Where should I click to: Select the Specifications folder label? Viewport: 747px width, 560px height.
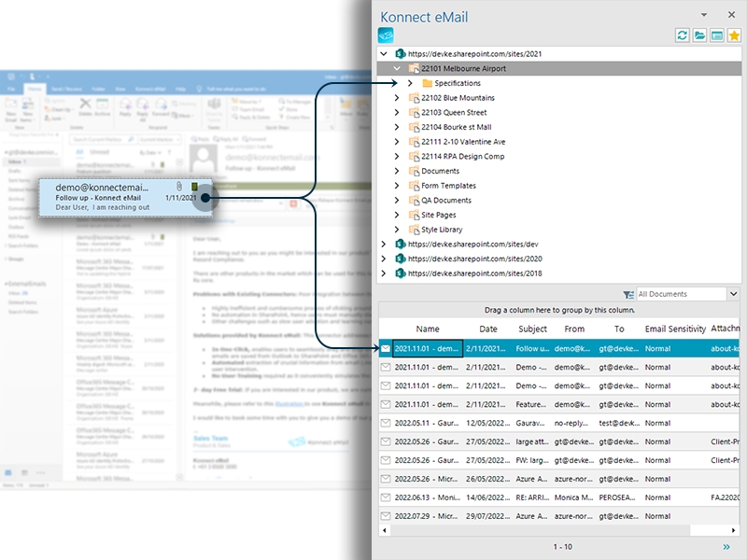(x=458, y=83)
